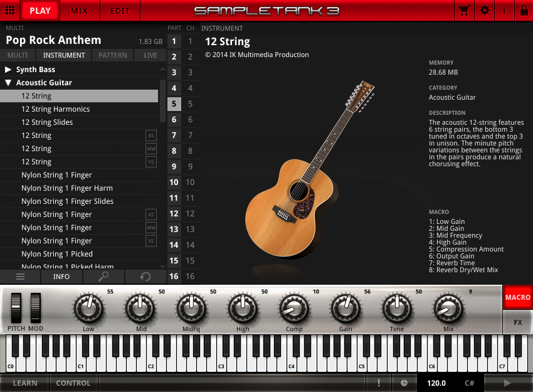Open the shopping cart store
Screen dimensions: 533x392
[464, 10]
